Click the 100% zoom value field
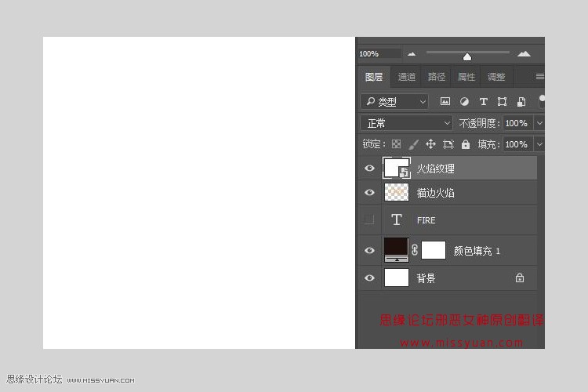 379,53
